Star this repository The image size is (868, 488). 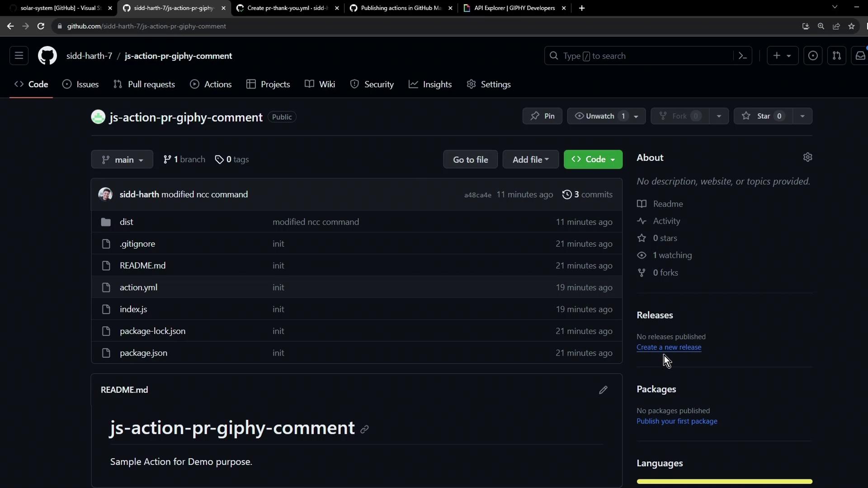(x=763, y=116)
